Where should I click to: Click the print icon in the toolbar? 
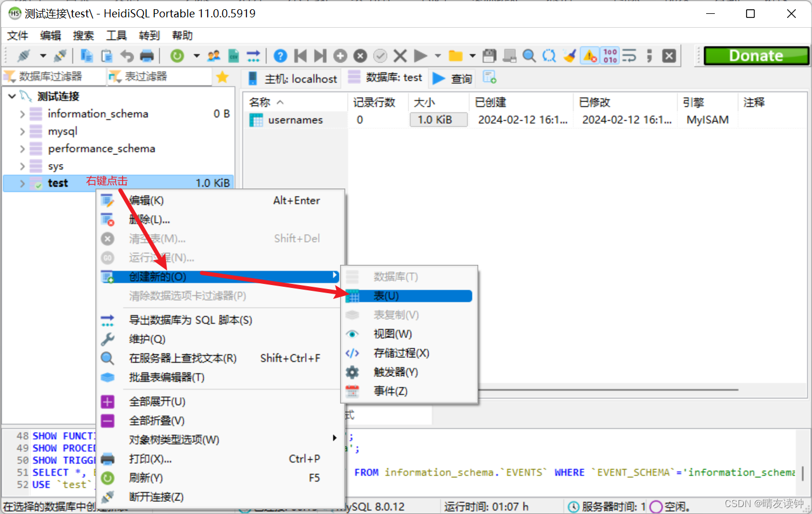pyautogui.click(x=147, y=56)
